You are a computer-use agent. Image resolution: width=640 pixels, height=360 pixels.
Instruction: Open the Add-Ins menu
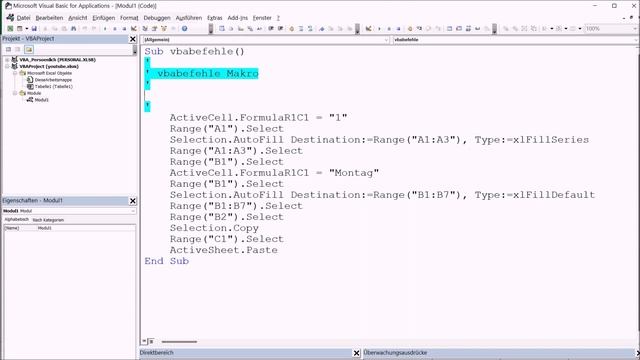238,18
